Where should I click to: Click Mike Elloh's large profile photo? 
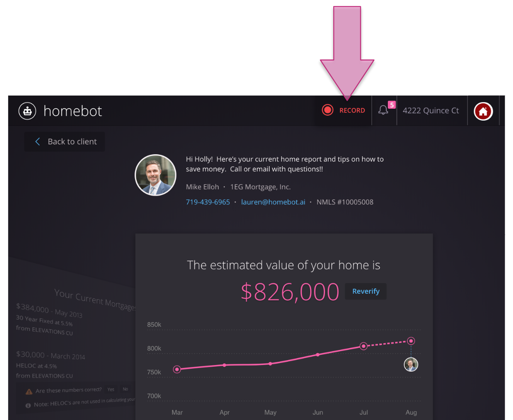tap(156, 175)
